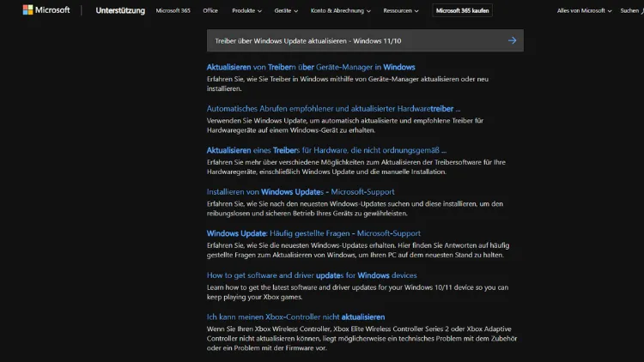The height and width of the screenshot is (362, 644).
Task: Expand the Alles von Microsoft dropdown
Action: click(584, 10)
